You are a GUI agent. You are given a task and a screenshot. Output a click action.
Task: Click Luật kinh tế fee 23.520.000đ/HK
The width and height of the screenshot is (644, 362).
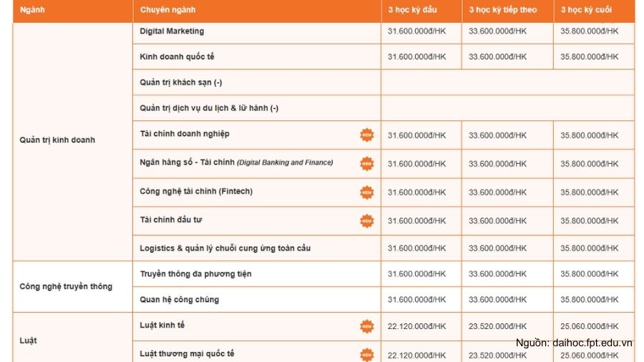coord(498,326)
